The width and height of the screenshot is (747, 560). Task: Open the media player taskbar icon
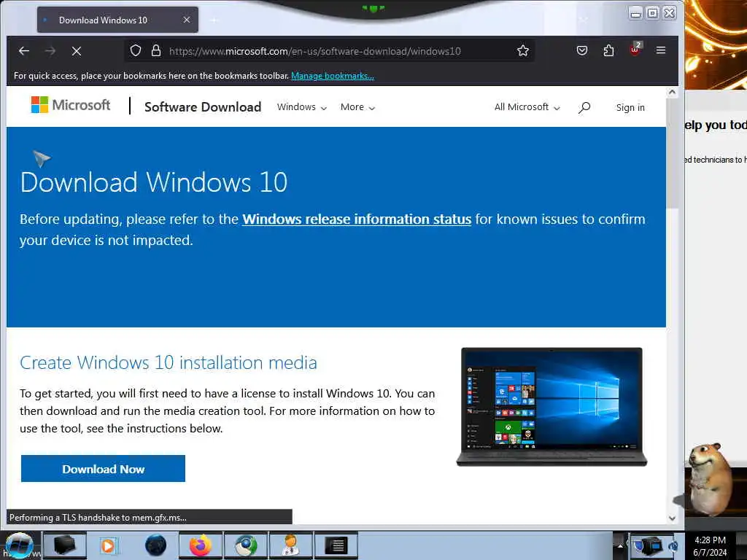click(108, 545)
